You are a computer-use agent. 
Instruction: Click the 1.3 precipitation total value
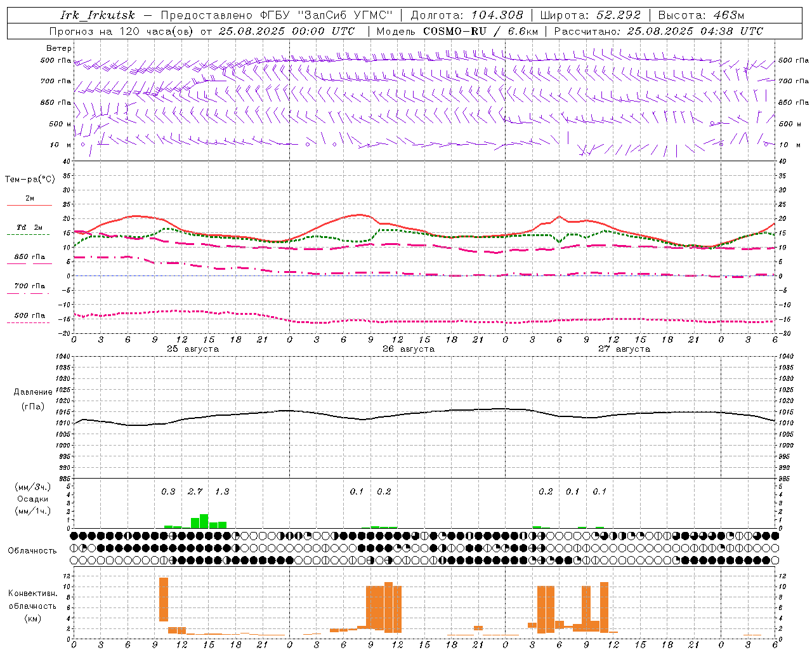222,491
